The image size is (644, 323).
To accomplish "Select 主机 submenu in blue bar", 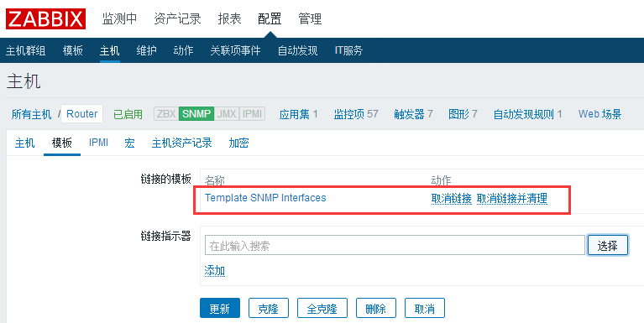I will [110, 50].
